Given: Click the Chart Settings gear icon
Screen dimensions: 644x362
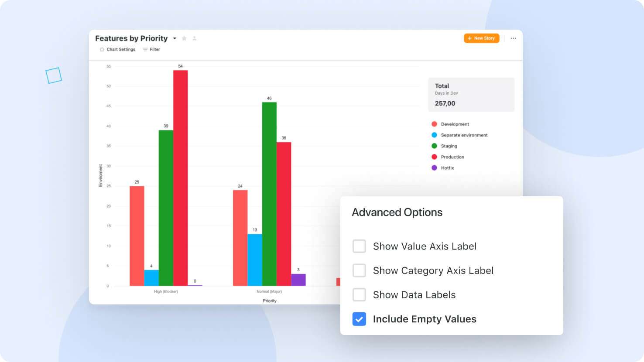Looking at the screenshot, I should coord(102,49).
